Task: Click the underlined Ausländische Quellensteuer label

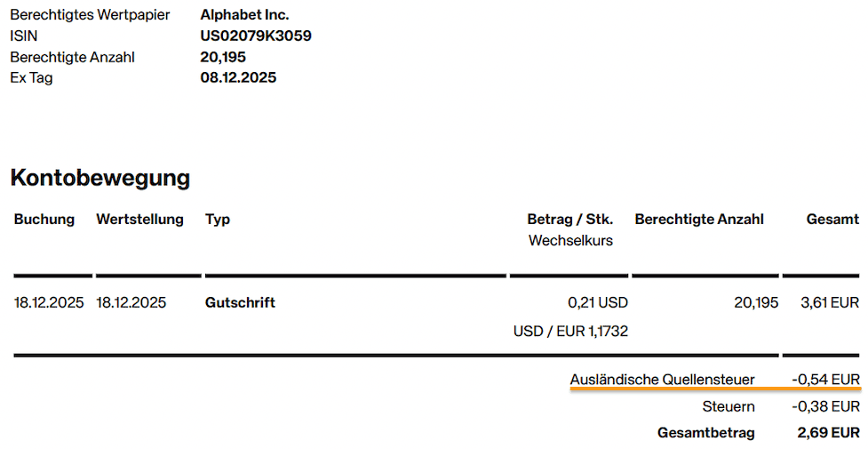Action: click(x=662, y=381)
